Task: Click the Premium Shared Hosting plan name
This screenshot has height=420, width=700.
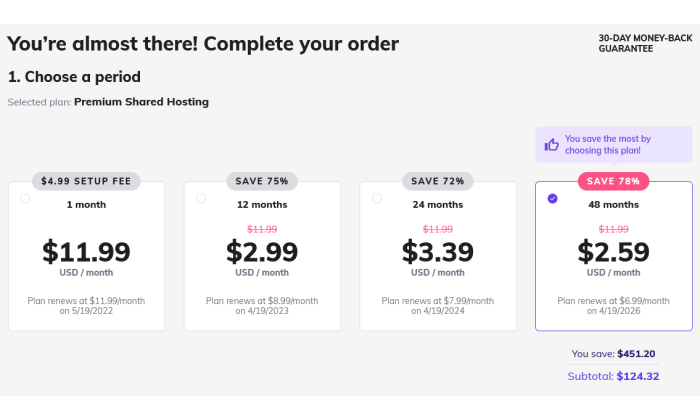Action: point(142,102)
